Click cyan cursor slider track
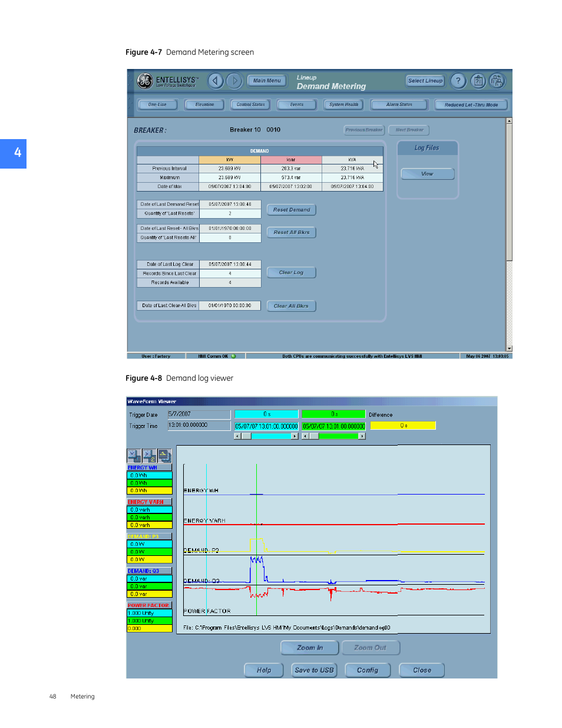 (266, 436)
